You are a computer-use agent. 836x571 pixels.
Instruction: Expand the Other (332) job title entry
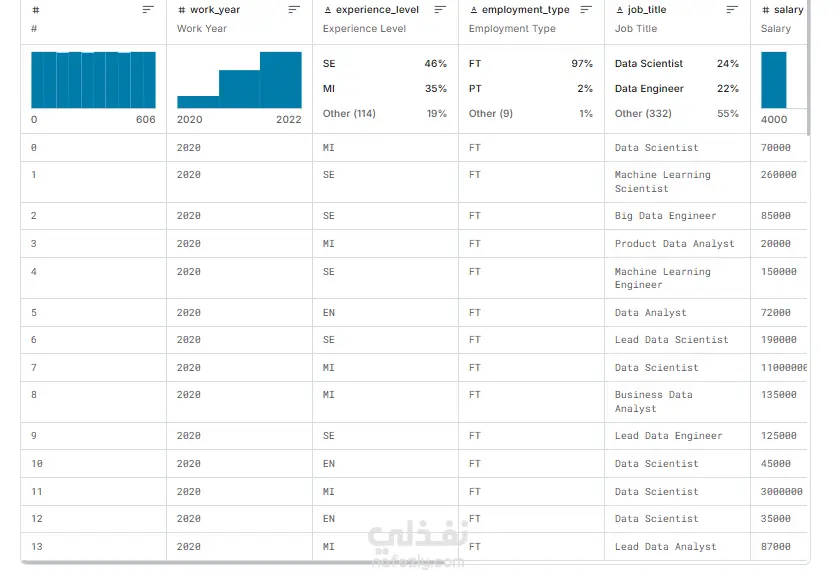point(643,114)
